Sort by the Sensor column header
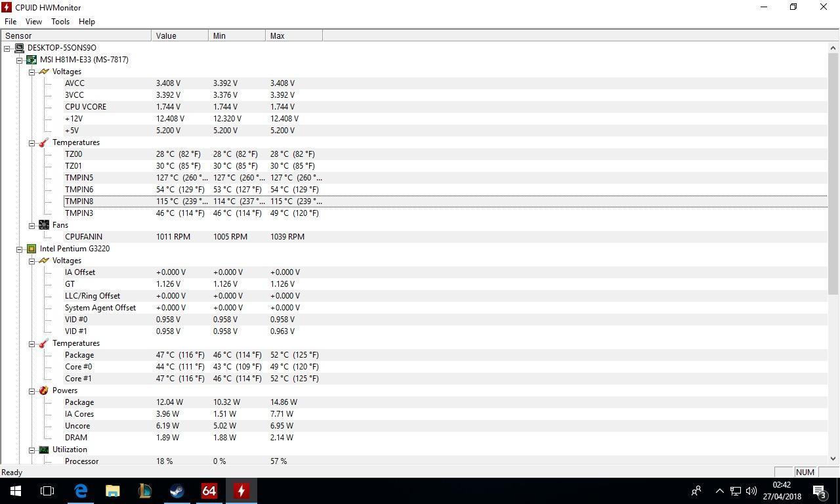Viewport: 840px width, 504px height. 76,35
